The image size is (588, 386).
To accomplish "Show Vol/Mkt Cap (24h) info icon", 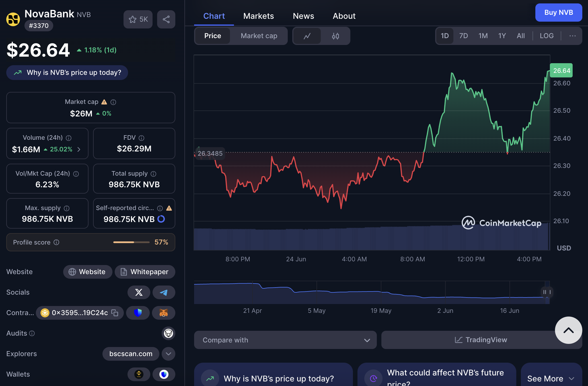I will (x=76, y=174).
